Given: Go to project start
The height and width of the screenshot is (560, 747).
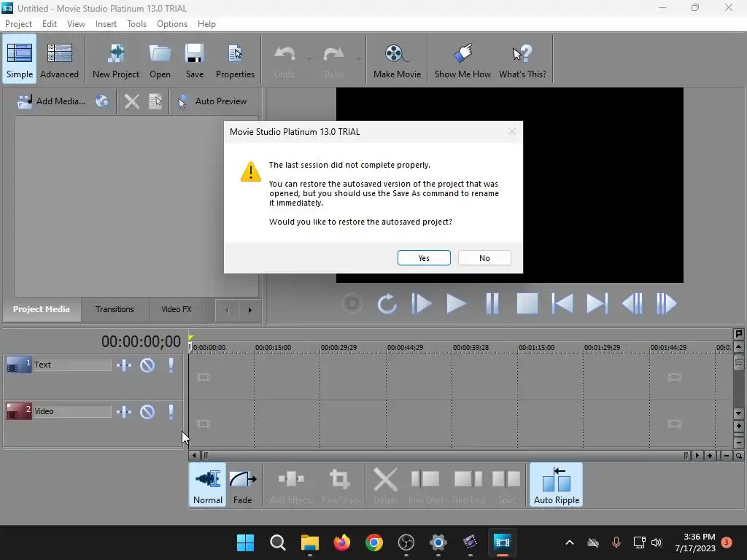Looking at the screenshot, I should (562, 303).
